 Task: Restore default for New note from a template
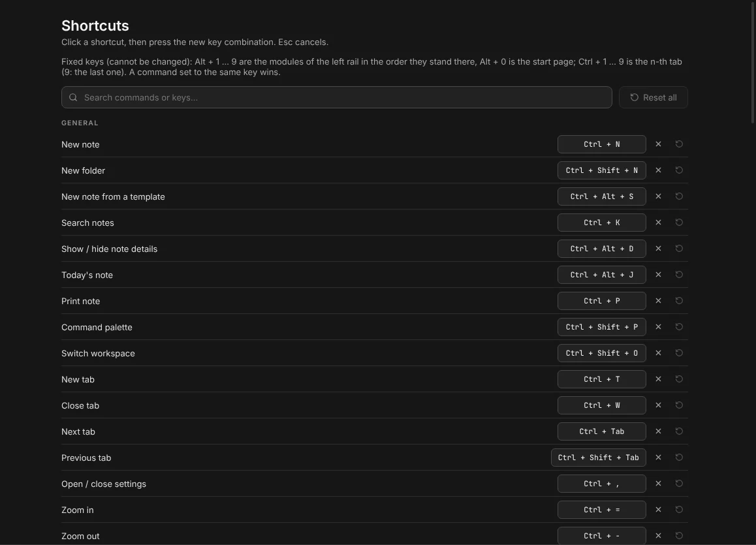[x=679, y=196]
